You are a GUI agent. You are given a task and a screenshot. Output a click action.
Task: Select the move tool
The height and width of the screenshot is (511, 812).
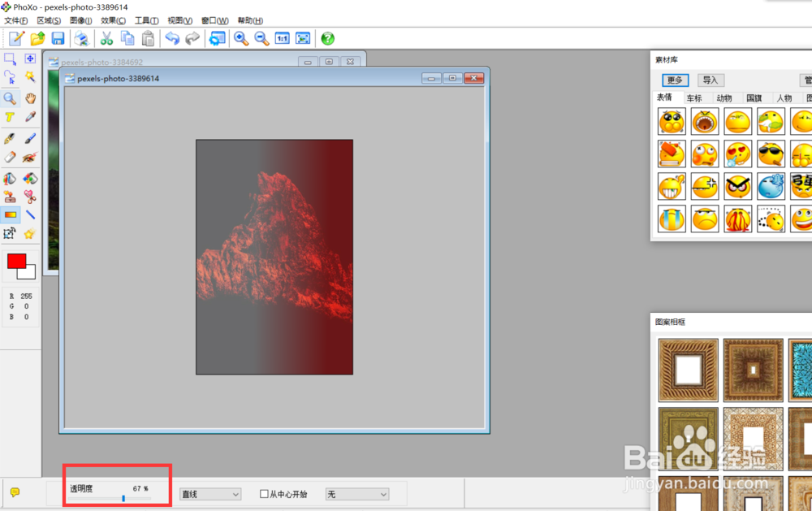pyautogui.click(x=30, y=58)
